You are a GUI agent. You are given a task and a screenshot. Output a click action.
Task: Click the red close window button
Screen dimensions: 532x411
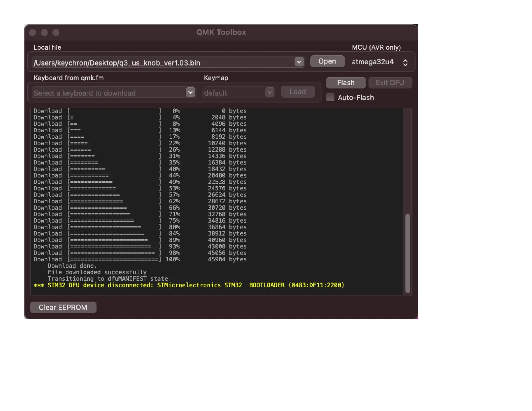pos(33,32)
